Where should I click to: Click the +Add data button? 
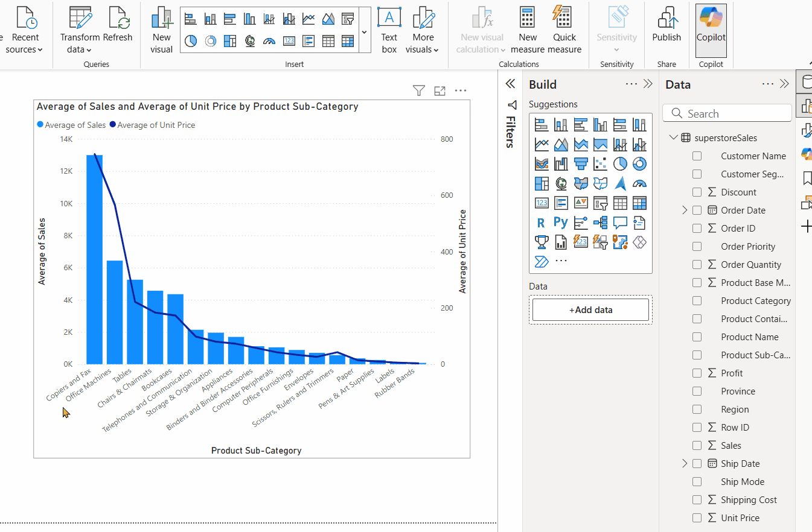pos(590,309)
